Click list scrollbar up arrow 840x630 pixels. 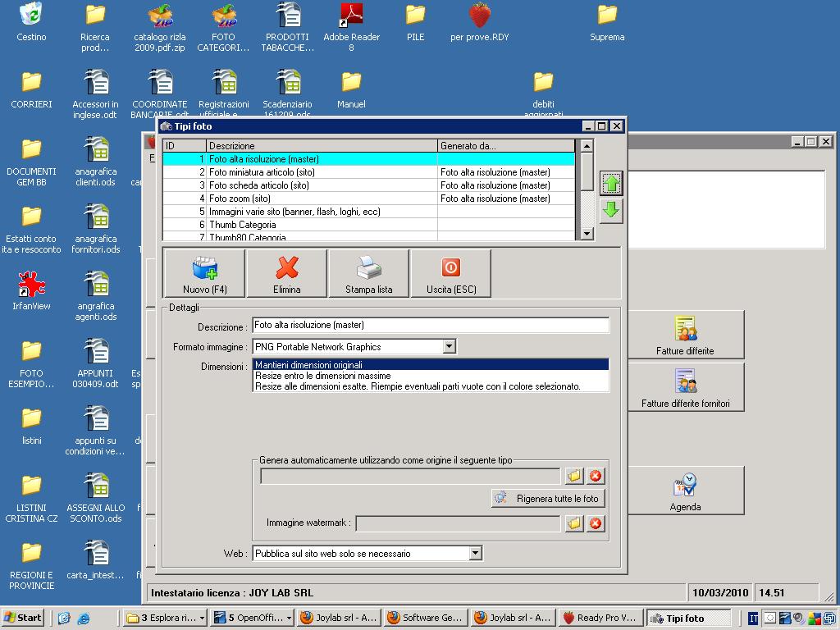pos(587,146)
